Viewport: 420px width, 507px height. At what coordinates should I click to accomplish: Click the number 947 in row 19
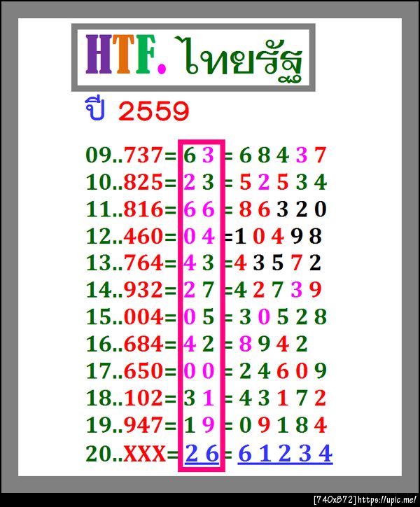coord(143,424)
